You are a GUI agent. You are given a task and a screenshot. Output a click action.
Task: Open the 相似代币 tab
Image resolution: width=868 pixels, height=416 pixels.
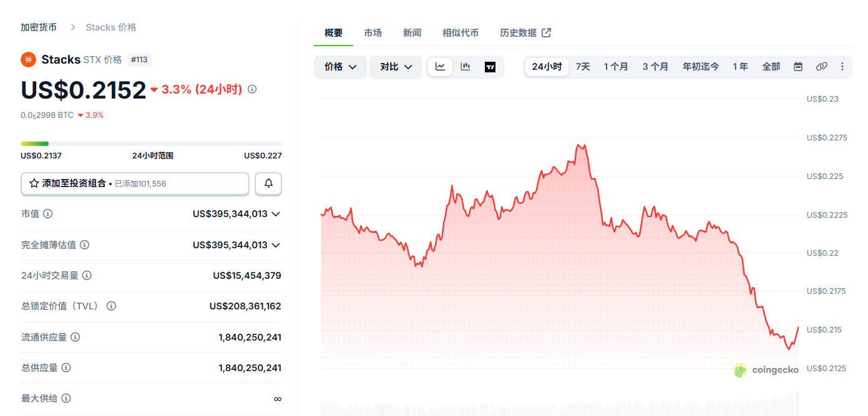tap(461, 33)
